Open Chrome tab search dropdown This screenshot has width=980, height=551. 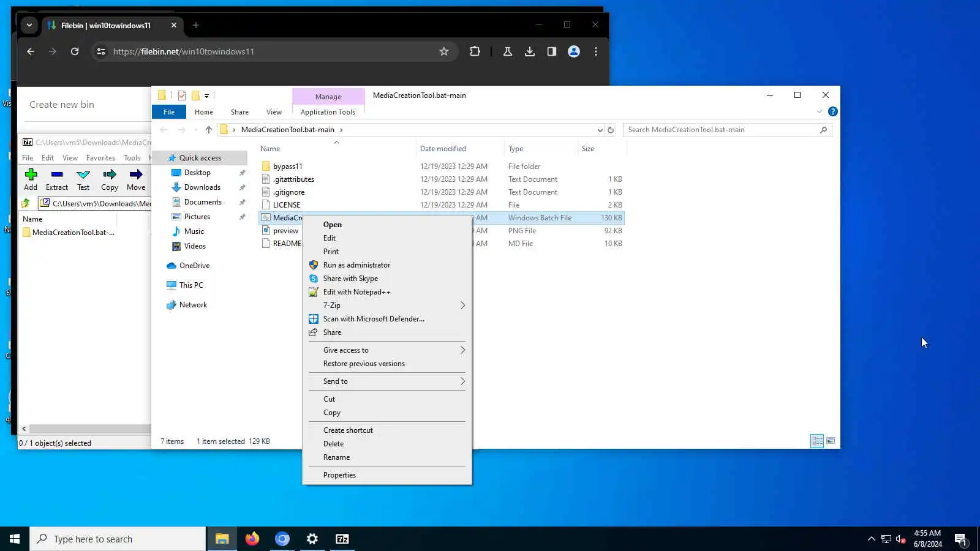[x=29, y=25]
